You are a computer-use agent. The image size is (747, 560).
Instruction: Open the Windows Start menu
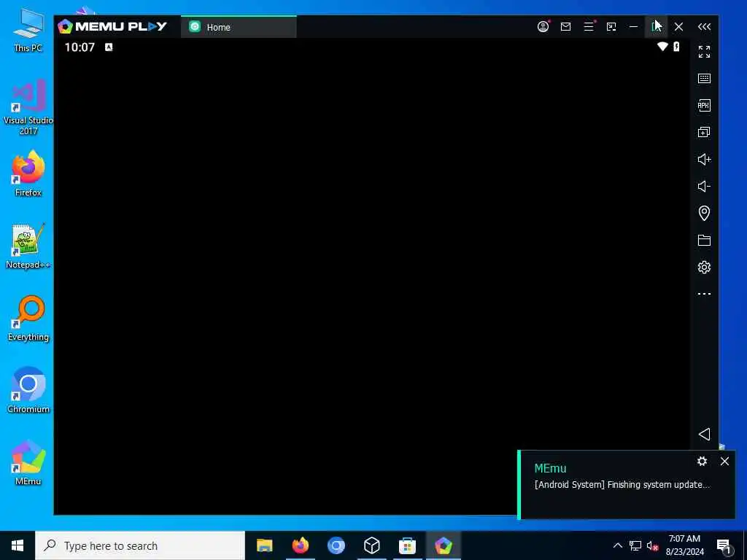(18, 545)
